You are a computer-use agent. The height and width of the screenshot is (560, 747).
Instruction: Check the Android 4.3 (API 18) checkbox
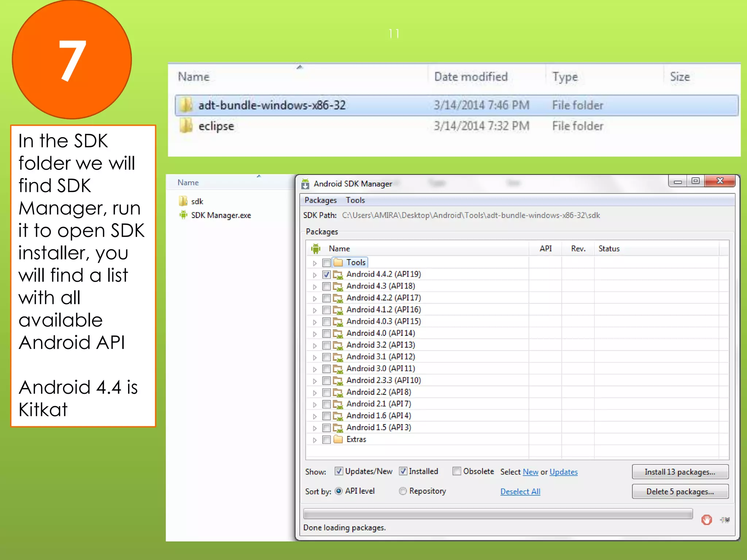coord(326,286)
